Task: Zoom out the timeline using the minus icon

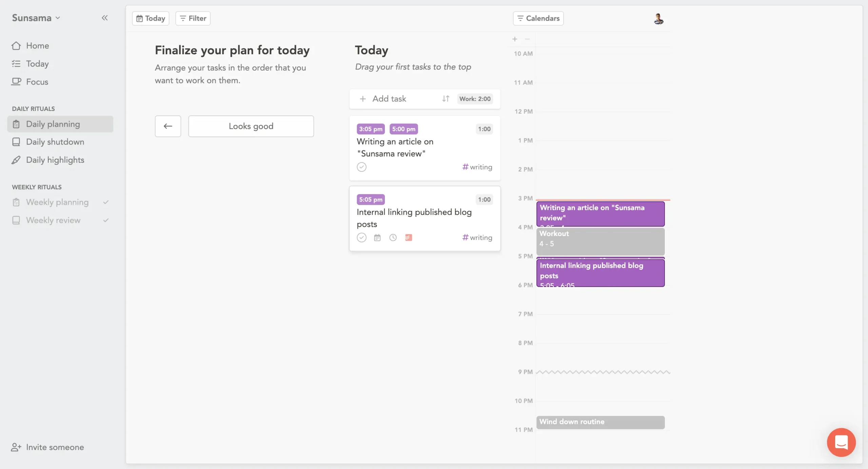Action: click(x=527, y=39)
